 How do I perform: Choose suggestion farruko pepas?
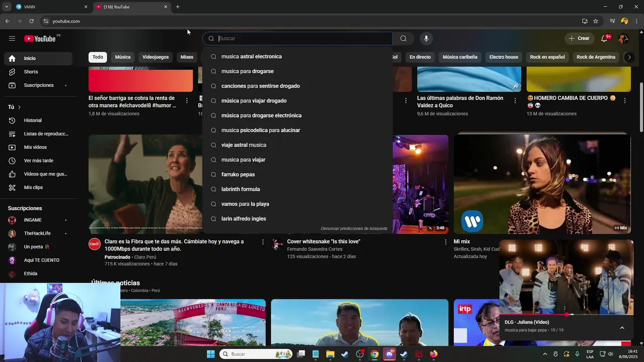coord(297,174)
